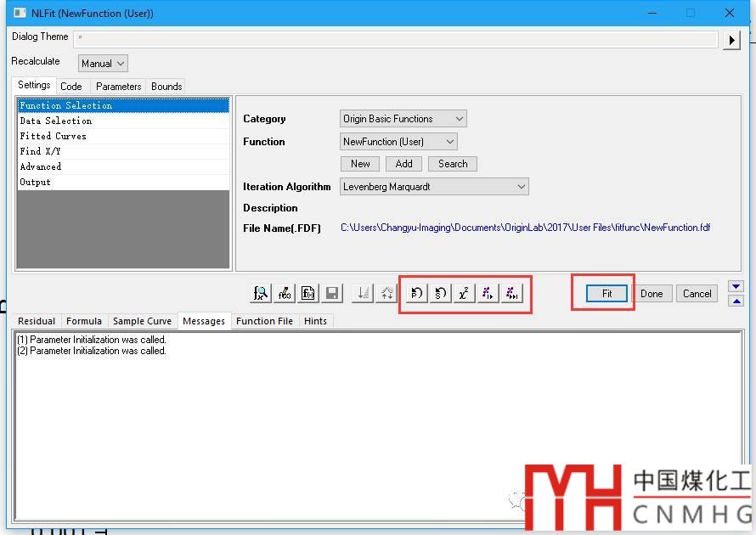The height and width of the screenshot is (535, 756).
Task: Expand the Function dropdown list
Action: click(x=398, y=142)
